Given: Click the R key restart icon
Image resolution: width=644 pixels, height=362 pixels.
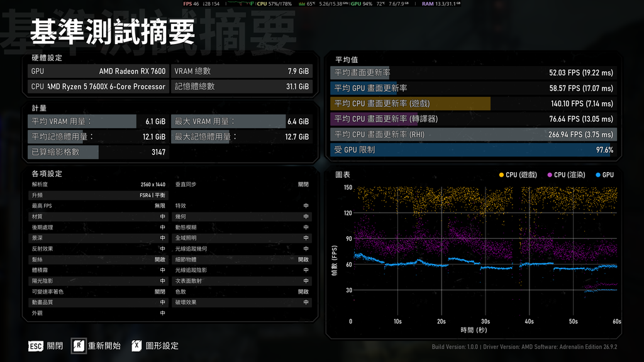Looking at the screenshot, I should pos(79,346).
